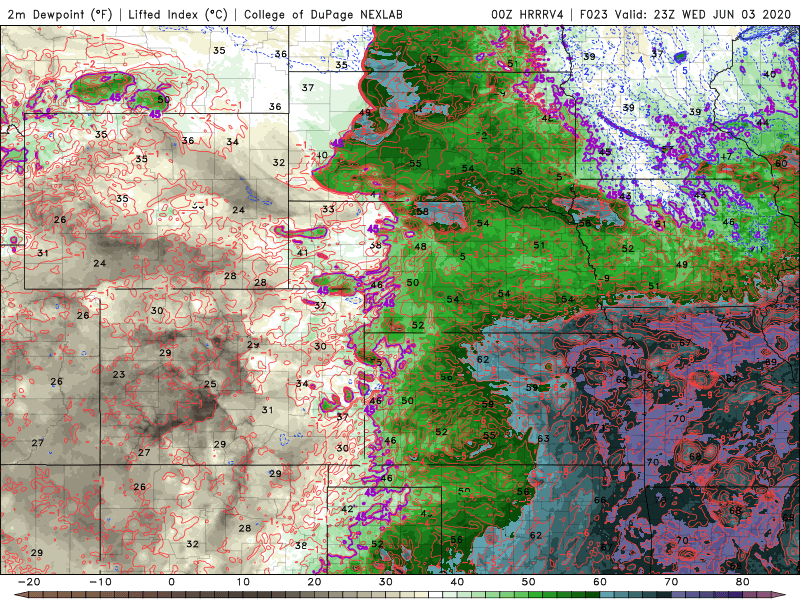Image resolution: width=800 pixels, height=600 pixels.
Task: Click the 10 color scale label
Action: click(x=243, y=582)
